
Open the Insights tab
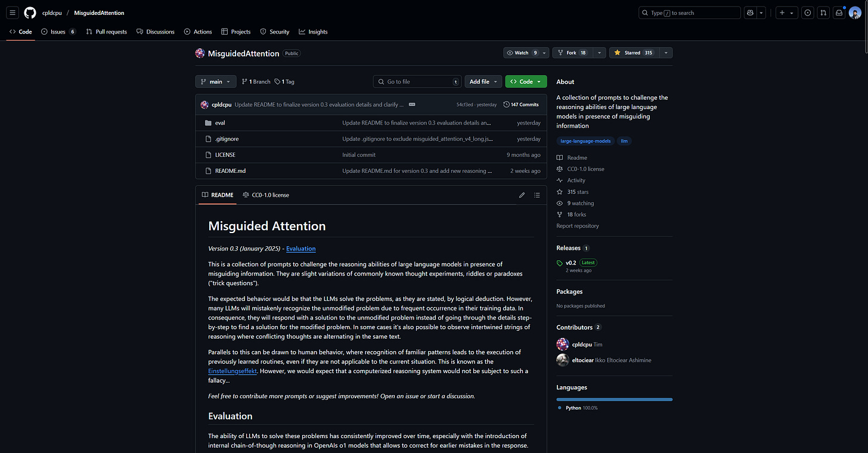(314, 32)
